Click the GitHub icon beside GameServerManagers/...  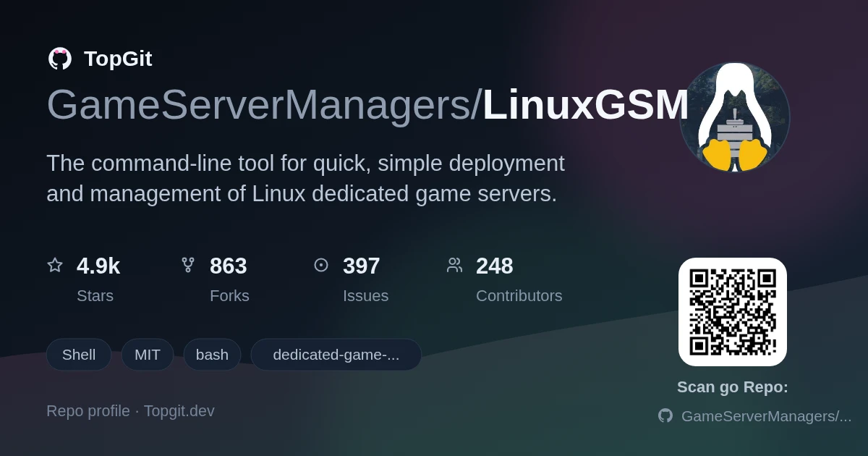[x=665, y=415]
